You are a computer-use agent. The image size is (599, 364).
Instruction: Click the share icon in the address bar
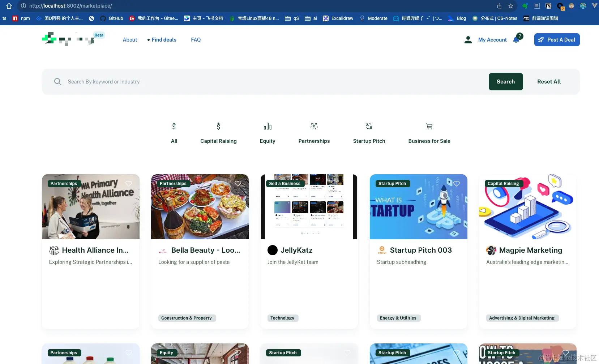click(x=499, y=6)
